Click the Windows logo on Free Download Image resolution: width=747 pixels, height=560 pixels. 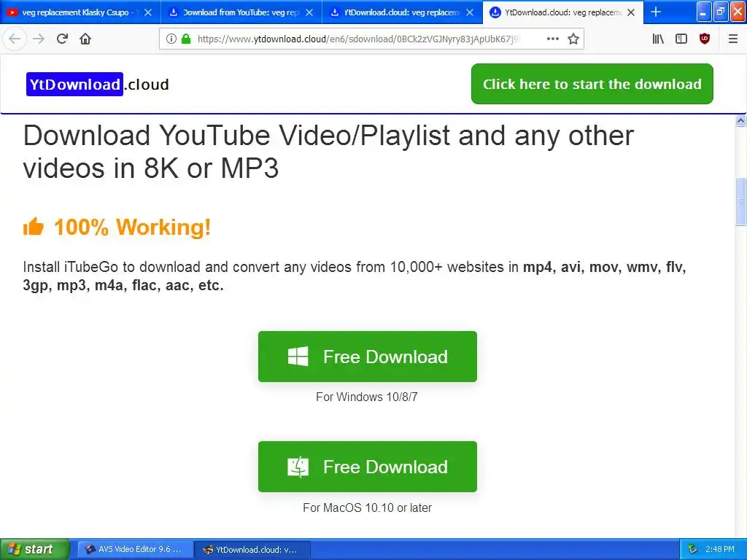point(298,356)
